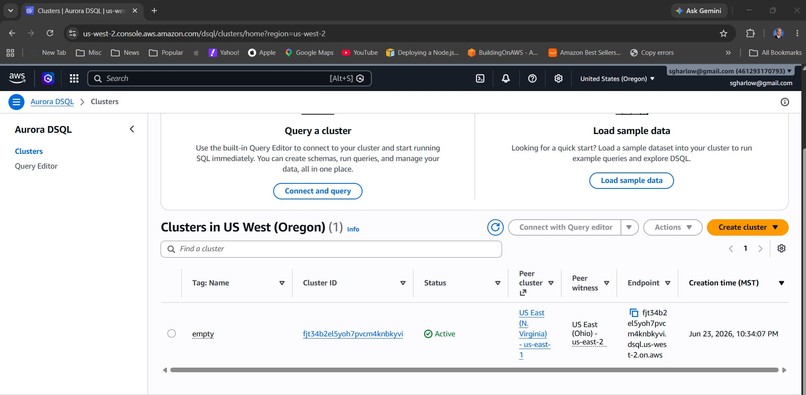This screenshot has height=395, width=806.
Task: Open Clusters in the side navigation
Action: tap(29, 151)
